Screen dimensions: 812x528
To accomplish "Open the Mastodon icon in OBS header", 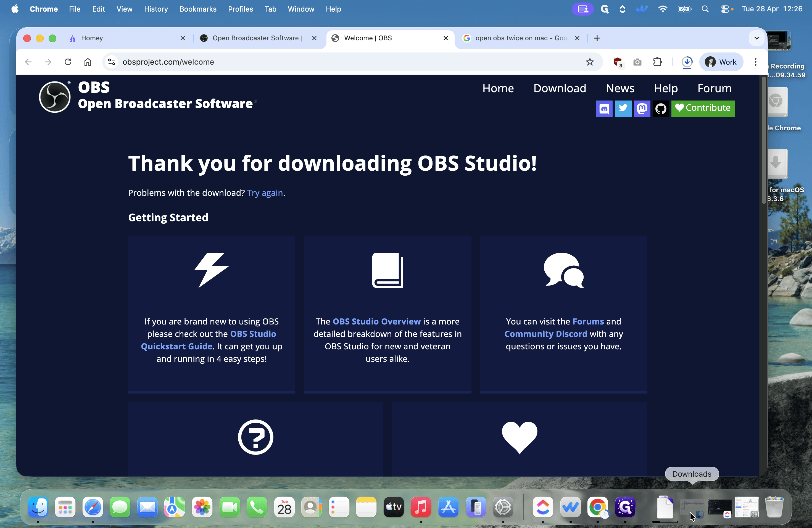I will point(642,109).
